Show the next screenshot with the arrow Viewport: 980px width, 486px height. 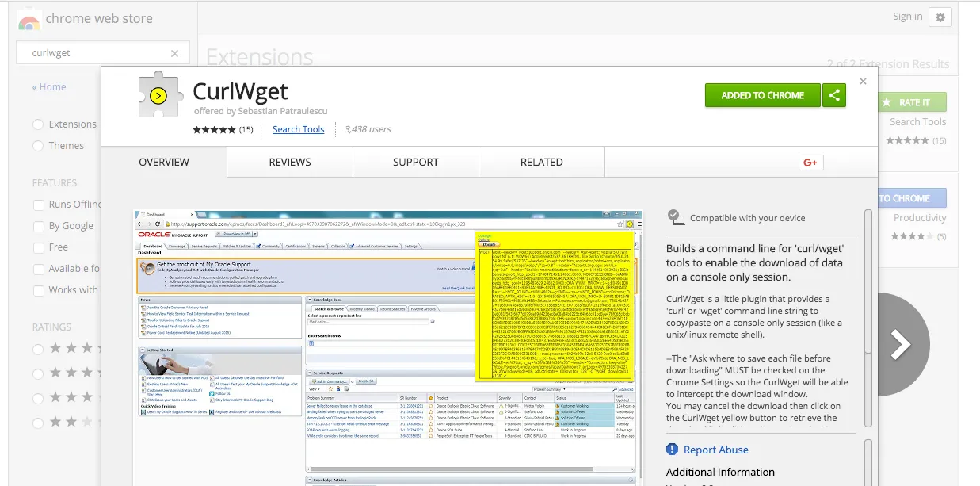click(x=900, y=345)
